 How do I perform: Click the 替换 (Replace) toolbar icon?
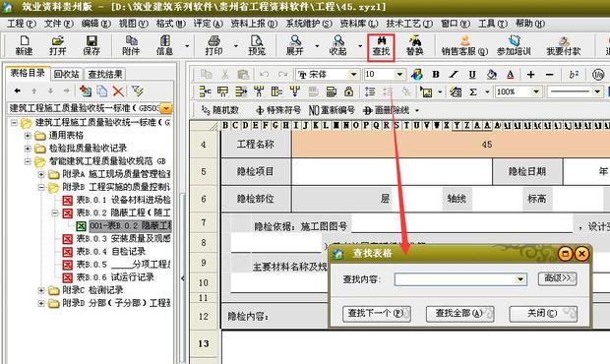pos(415,45)
